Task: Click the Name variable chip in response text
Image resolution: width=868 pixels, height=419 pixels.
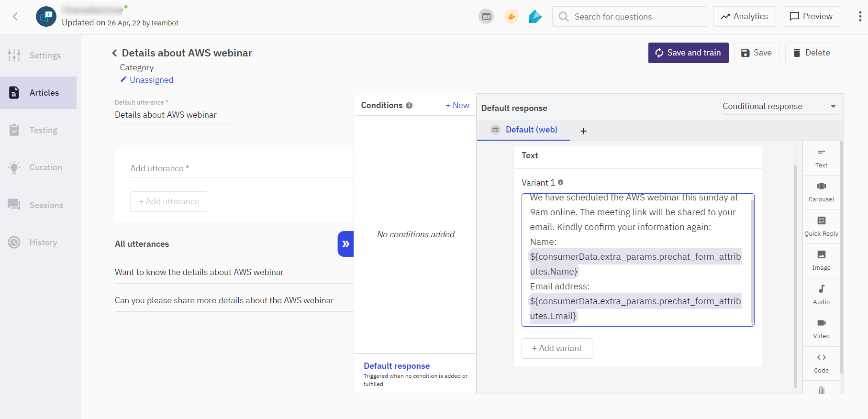Action: pyautogui.click(x=635, y=264)
